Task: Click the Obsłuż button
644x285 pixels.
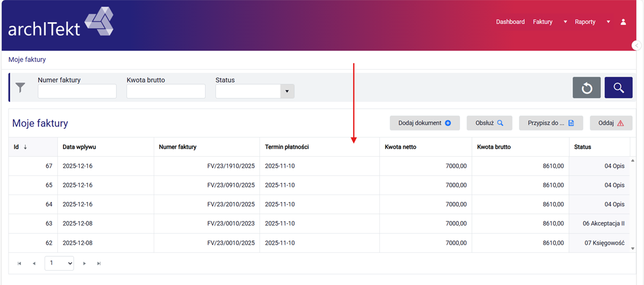Action: pyautogui.click(x=489, y=123)
